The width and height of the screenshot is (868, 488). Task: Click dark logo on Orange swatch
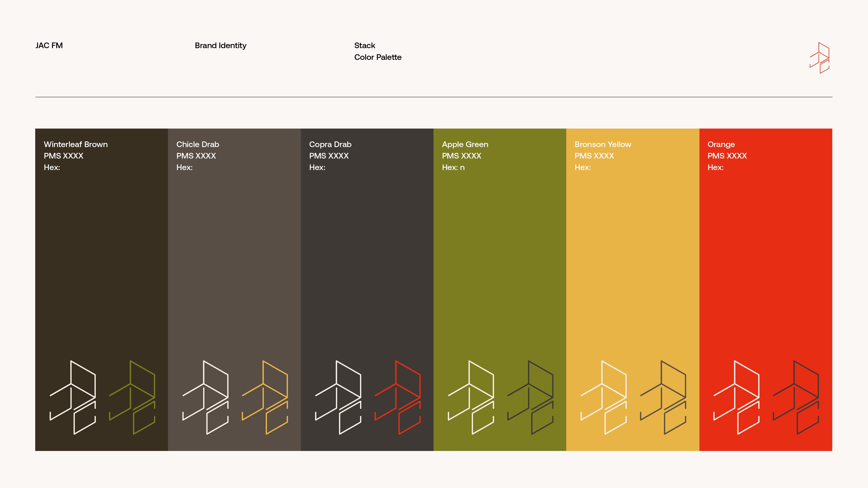(x=796, y=397)
